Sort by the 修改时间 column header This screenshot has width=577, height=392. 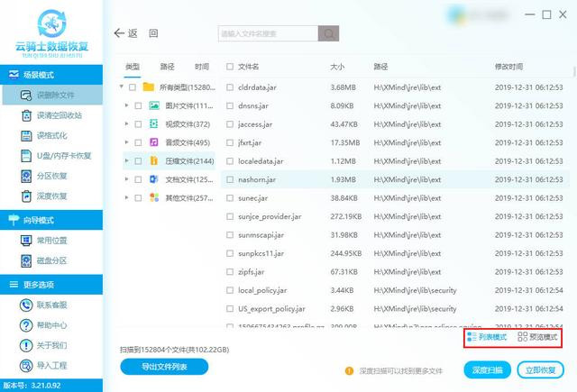[508, 67]
